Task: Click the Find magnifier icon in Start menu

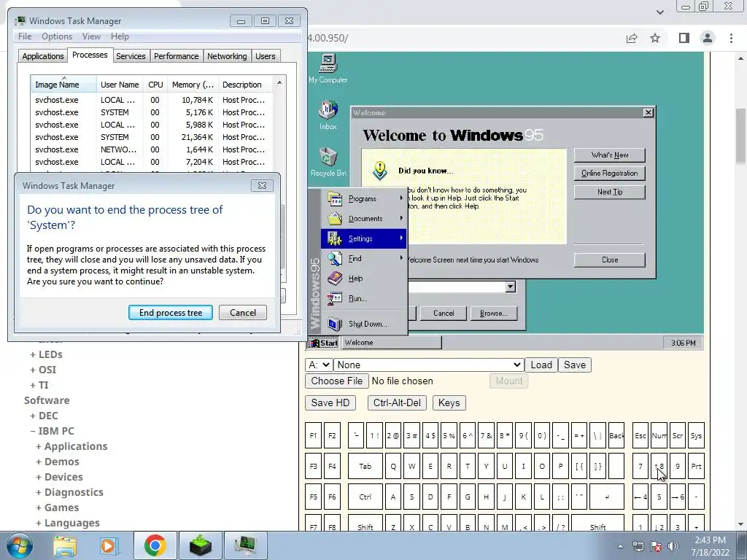Action: tap(335, 259)
